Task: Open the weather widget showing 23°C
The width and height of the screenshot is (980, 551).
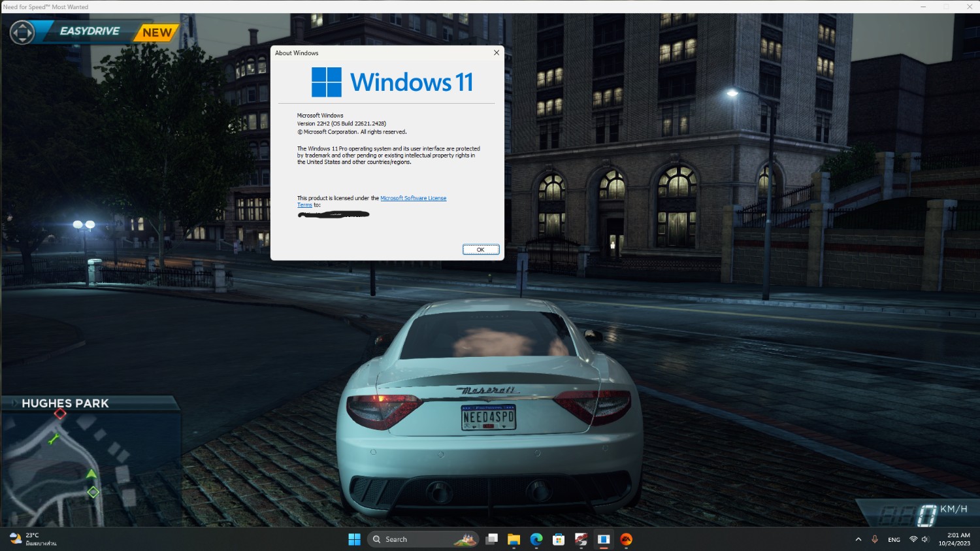Action: click(33, 539)
